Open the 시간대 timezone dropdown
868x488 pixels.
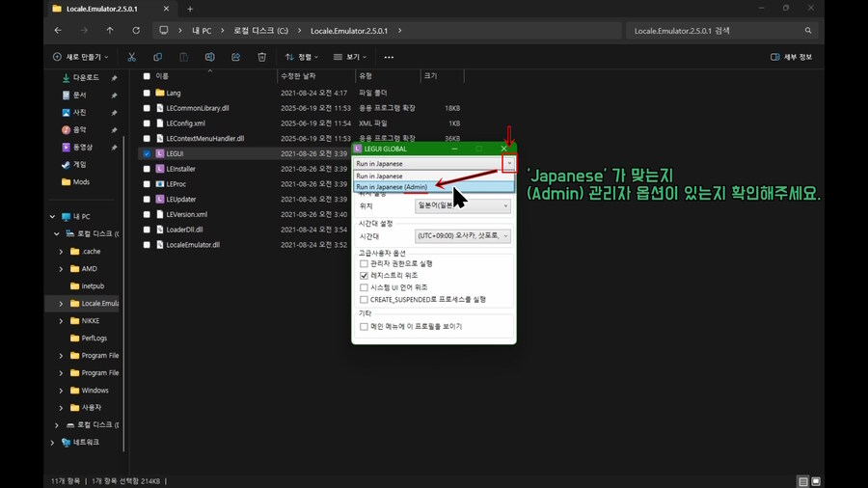462,235
